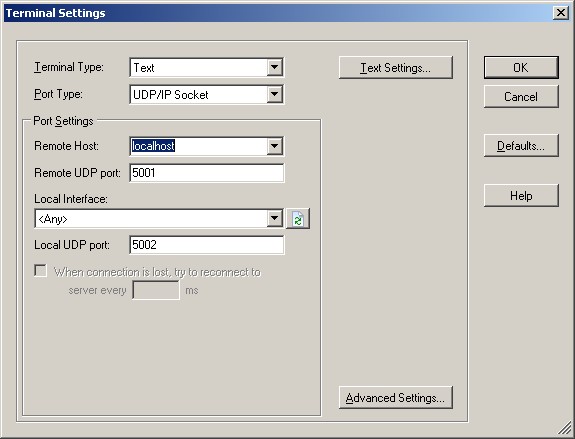
Task: Click the Terminal Type label
Action: [69, 67]
